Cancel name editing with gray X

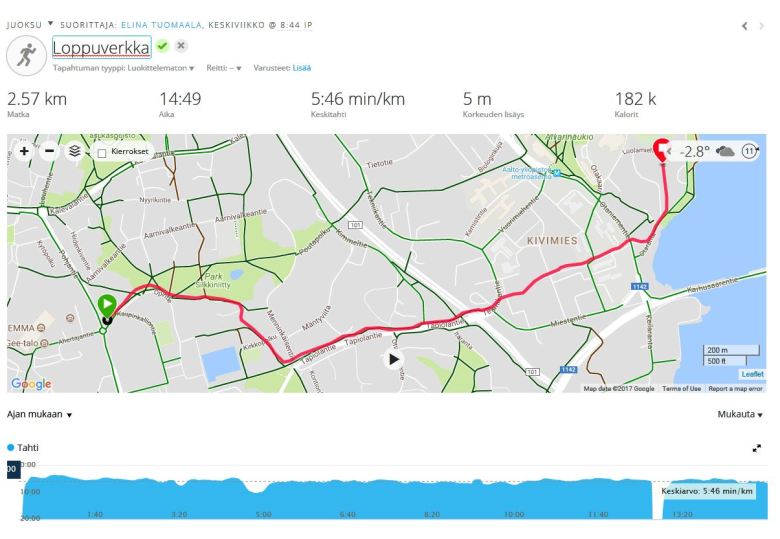click(180, 46)
